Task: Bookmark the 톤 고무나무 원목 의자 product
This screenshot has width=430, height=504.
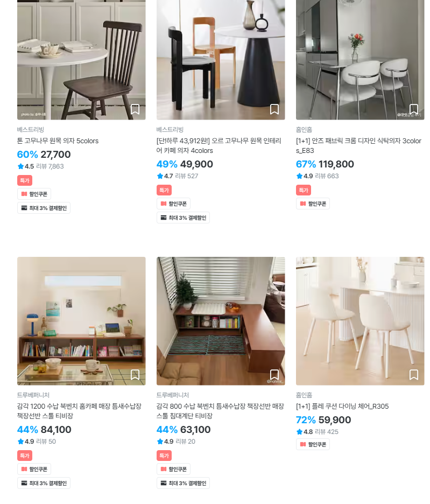Action: (x=135, y=109)
